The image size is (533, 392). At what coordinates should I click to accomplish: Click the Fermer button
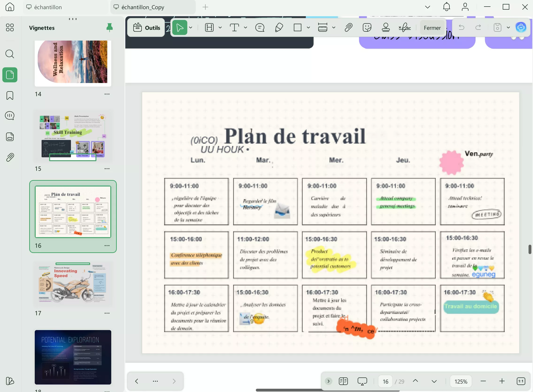coord(432,28)
